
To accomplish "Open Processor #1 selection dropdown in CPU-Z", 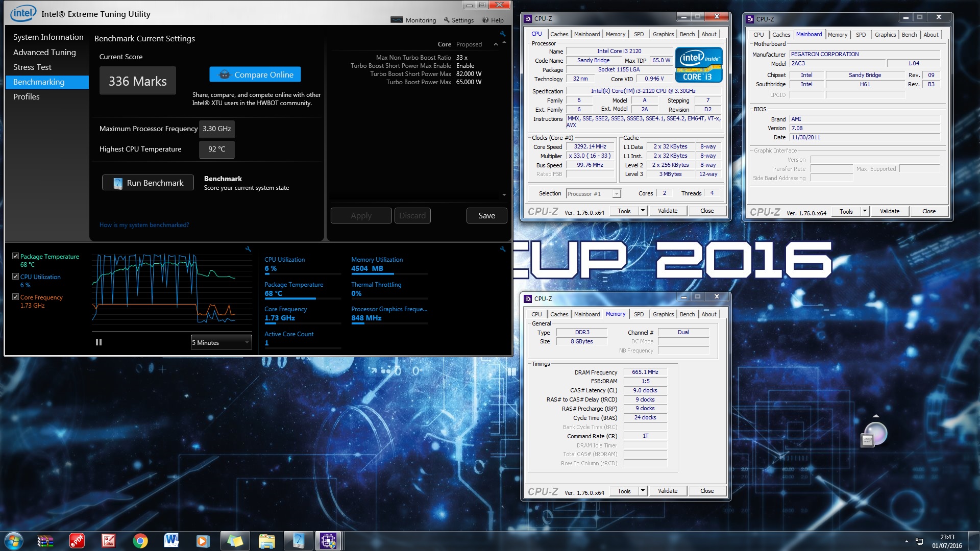I will pos(594,193).
